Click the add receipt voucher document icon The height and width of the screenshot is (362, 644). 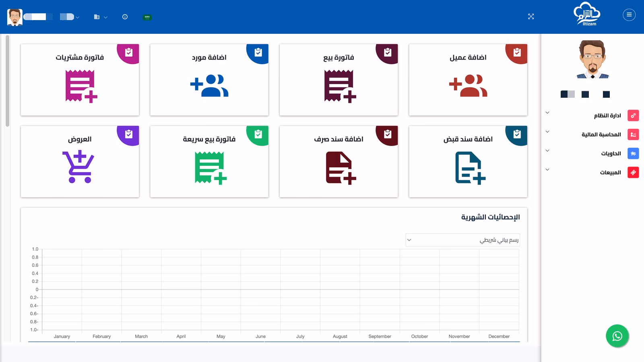470,168
